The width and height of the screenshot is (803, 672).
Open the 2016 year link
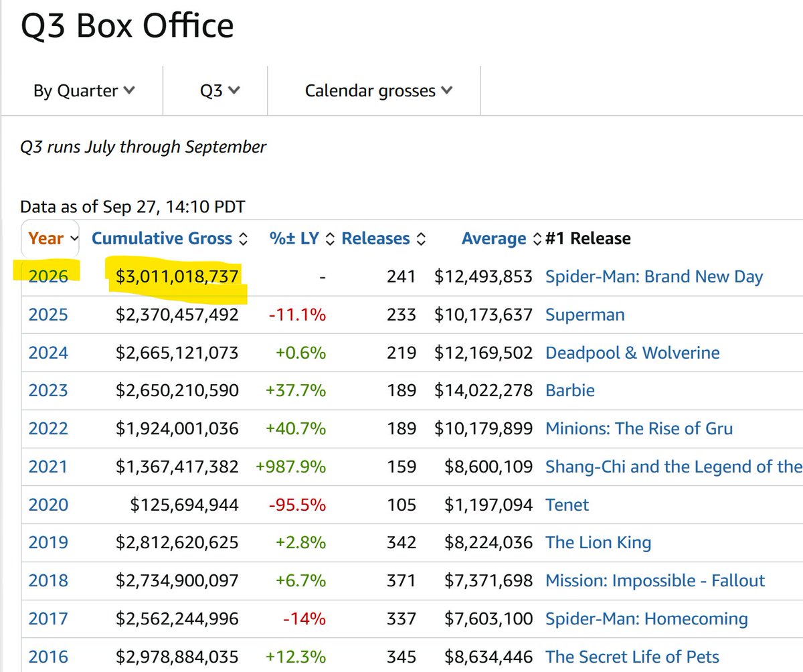click(x=48, y=657)
